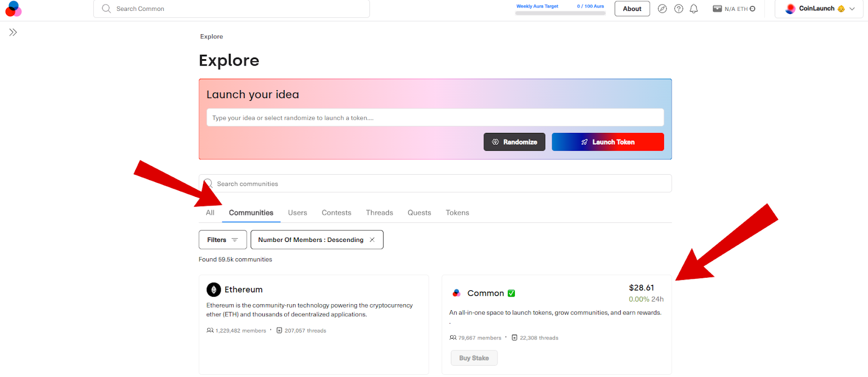Click the Ethereum logo icon
The width and height of the screenshot is (868, 377).
(214, 290)
